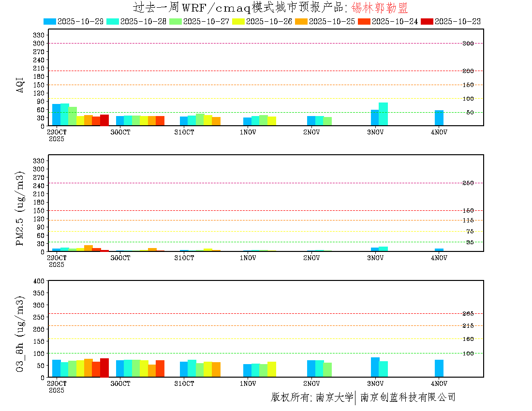Click the blue 4NOV bar in AQI chart
This screenshot has height=411, width=532.
pyautogui.click(x=439, y=118)
